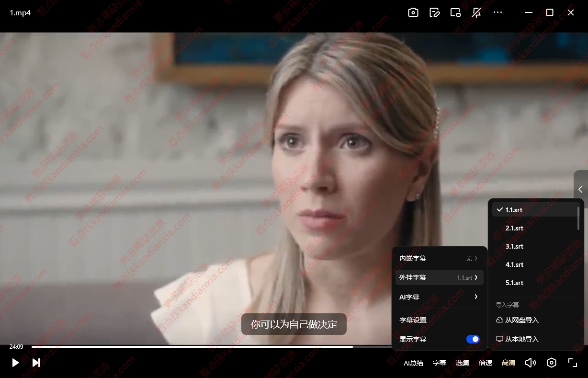Mute the volume speaker icon

pos(530,363)
